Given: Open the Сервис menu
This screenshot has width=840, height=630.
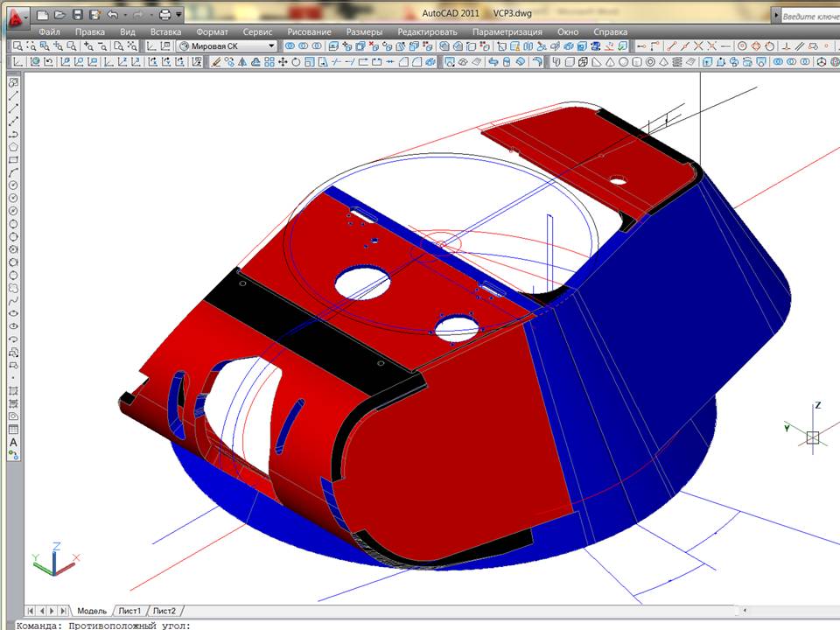Looking at the screenshot, I should (x=257, y=32).
